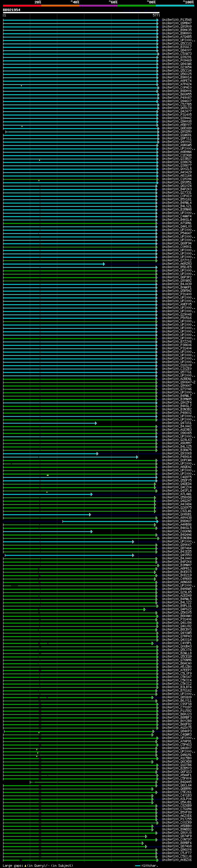Image resolution: width=197 pixels, height=868 pixels.
Task: Click on UniRef100_P31406
Action: point(176,619)
